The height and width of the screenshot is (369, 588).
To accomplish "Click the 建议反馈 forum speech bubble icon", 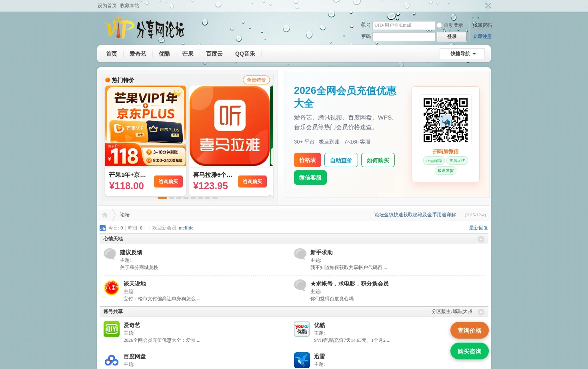I will tap(110, 254).
